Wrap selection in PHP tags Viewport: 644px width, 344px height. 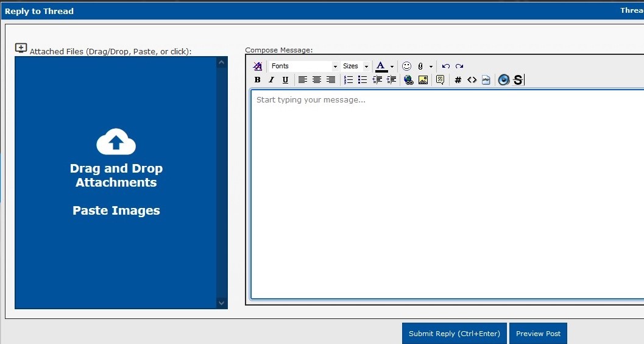pos(486,80)
